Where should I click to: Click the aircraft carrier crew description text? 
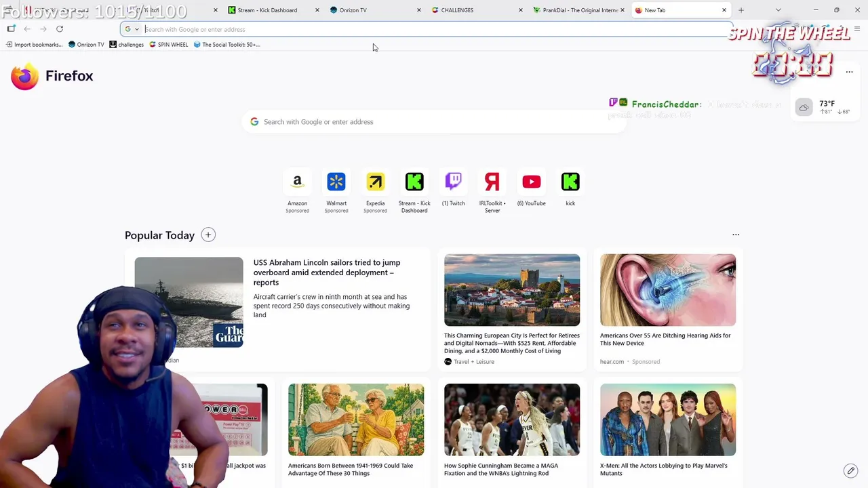tap(332, 306)
